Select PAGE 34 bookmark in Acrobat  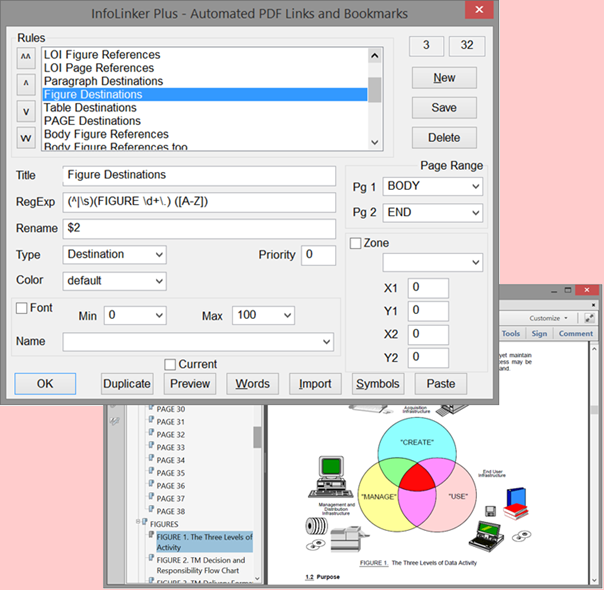point(171,460)
